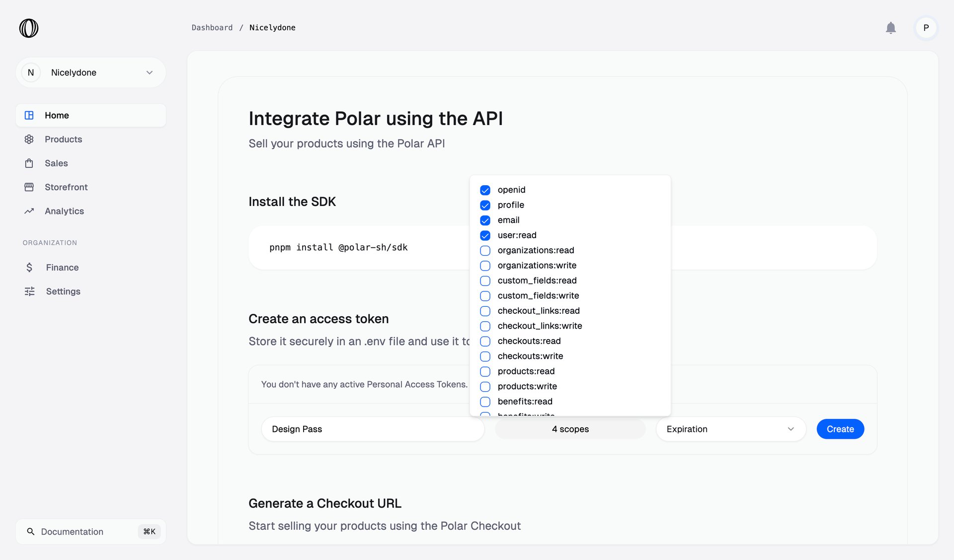Image resolution: width=954 pixels, height=560 pixels.
Task: Click the profile avatar
Action: coord(925,28)
